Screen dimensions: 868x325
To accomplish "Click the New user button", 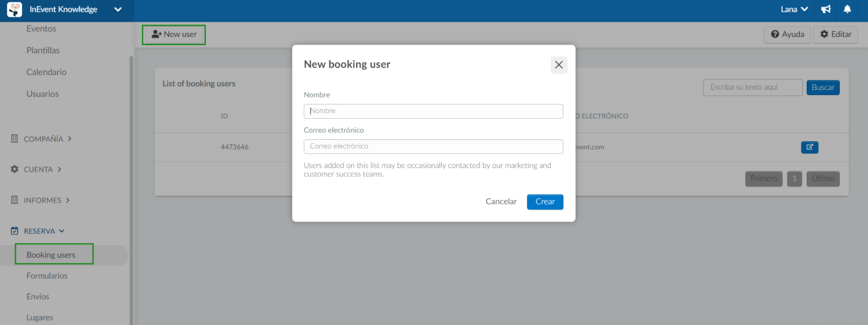I will tap(174, 34).
